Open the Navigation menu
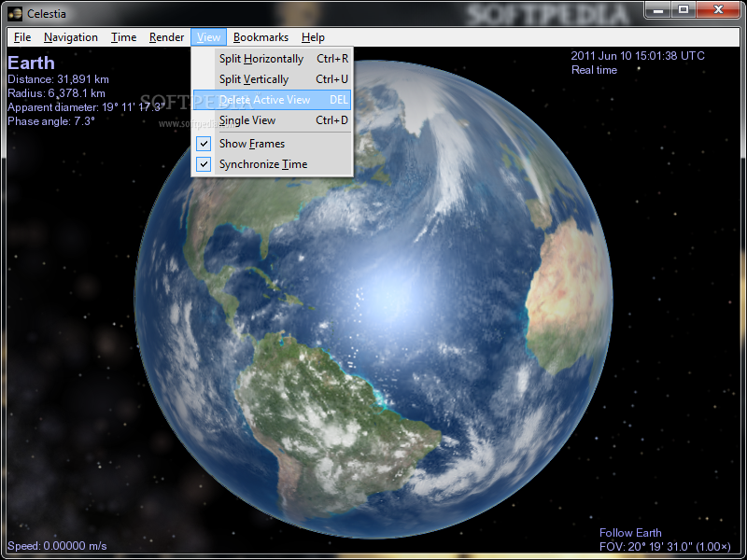 click(x=71, y=37)
